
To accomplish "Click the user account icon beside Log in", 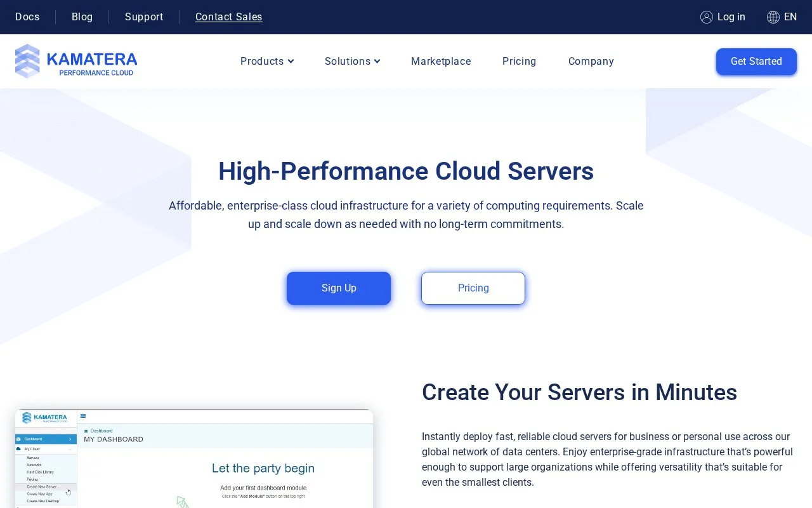I will (707, 17).
